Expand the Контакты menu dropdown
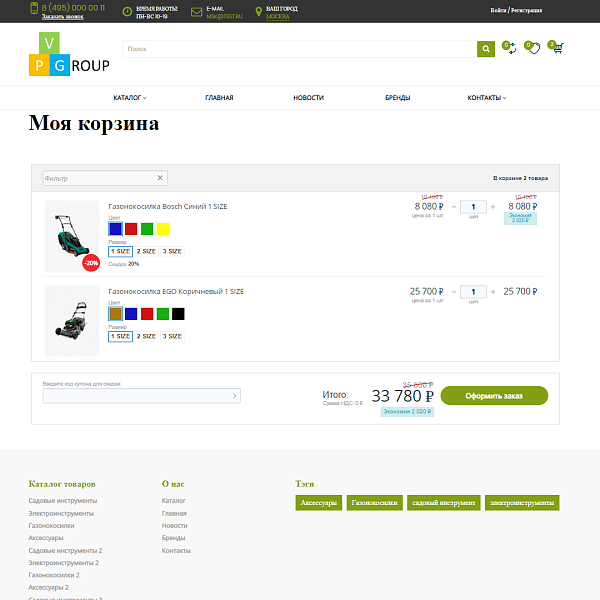This screenshot has height=600, width=600. (486, 98)
